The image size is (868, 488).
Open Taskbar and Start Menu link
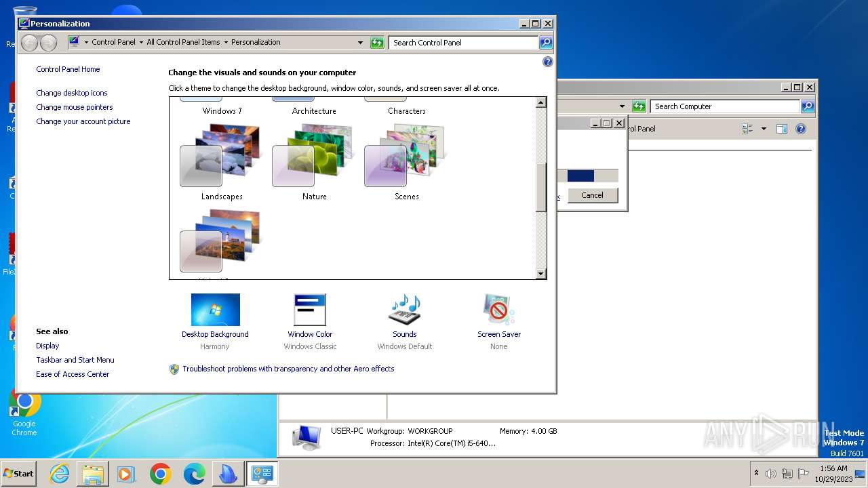75,360
